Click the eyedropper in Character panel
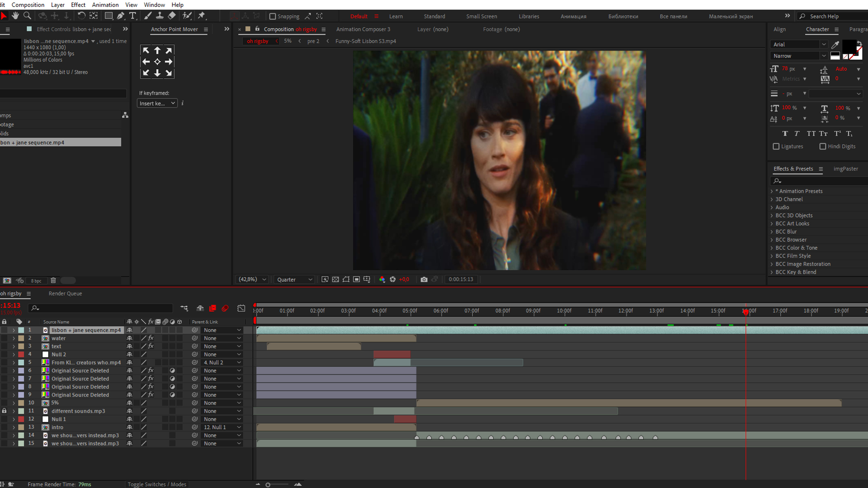The width and height of the screenshot is (868, 488). point(835,45)
